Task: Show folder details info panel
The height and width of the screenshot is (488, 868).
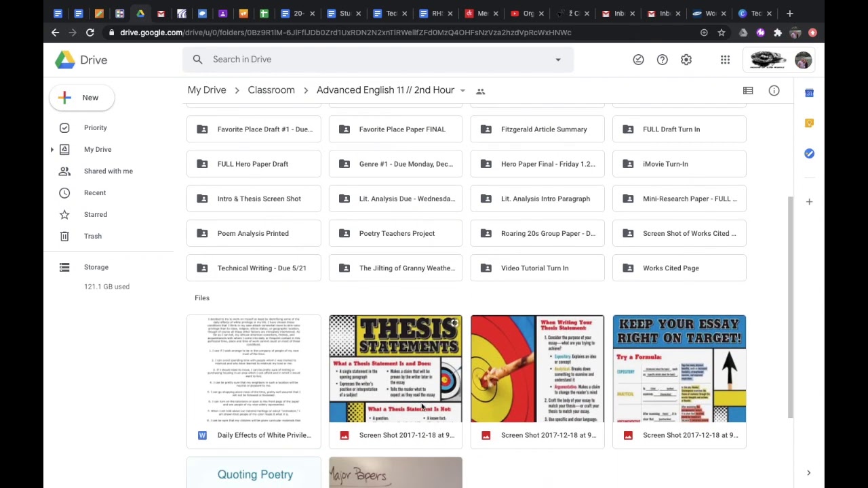Action: 774,91
